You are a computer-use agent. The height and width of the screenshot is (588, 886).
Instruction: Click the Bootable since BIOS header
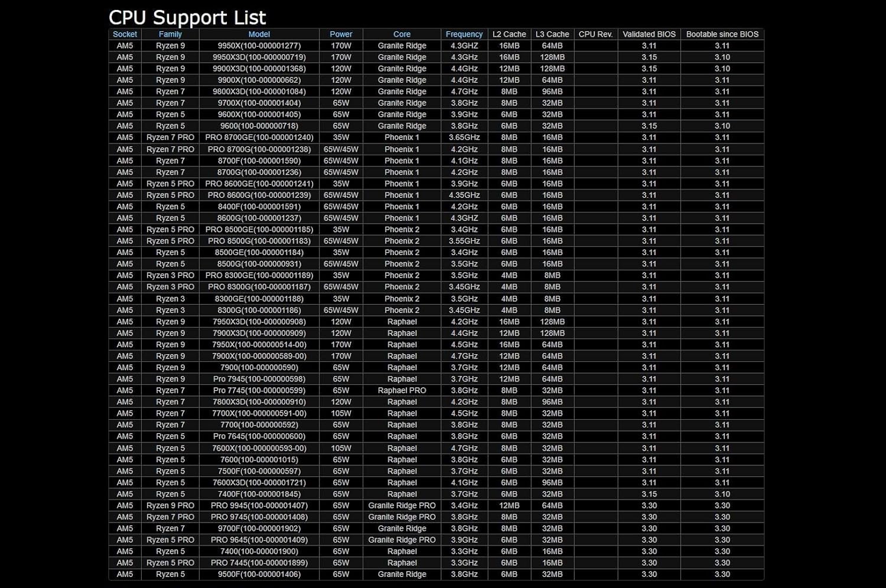tap(722, 34)
